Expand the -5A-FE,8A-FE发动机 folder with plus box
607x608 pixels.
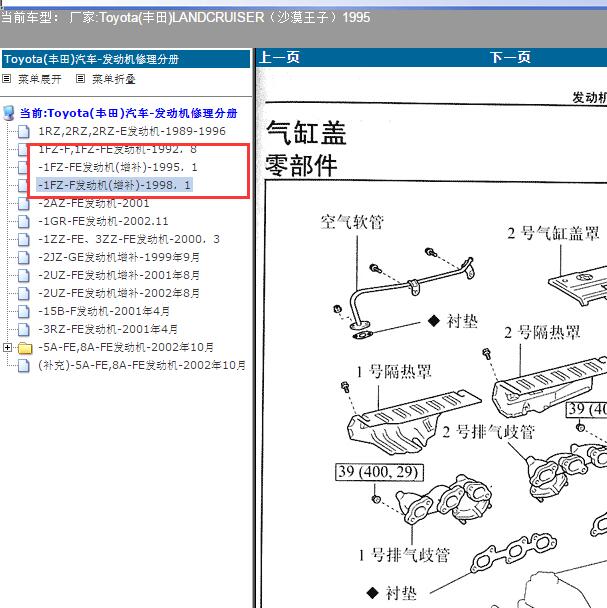click(7, 347)
